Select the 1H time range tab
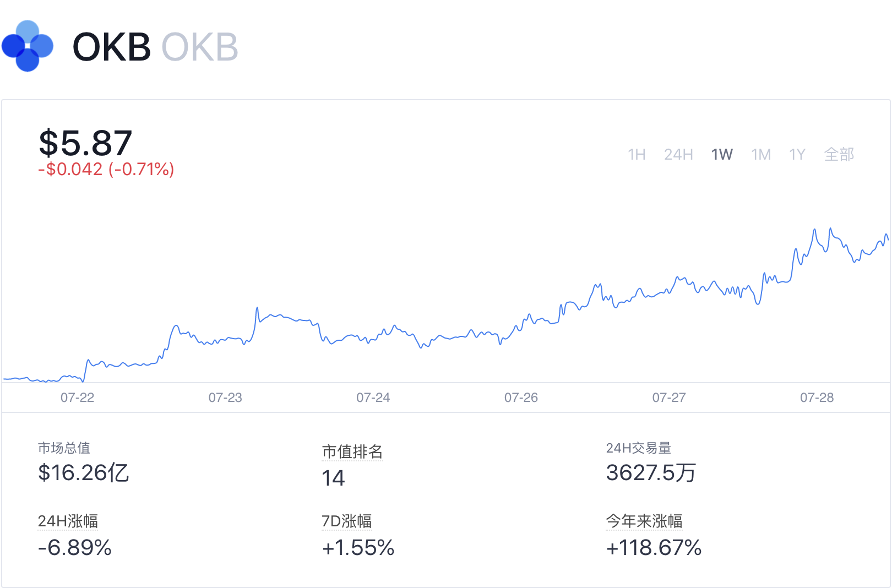Viewport: 892px width, 588px height. (637, 154)
